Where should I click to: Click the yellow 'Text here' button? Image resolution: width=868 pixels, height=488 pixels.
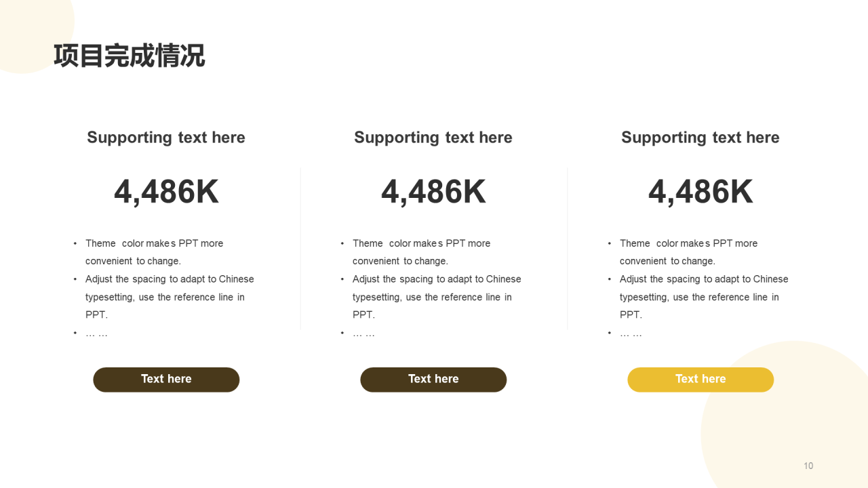point(701,380)
